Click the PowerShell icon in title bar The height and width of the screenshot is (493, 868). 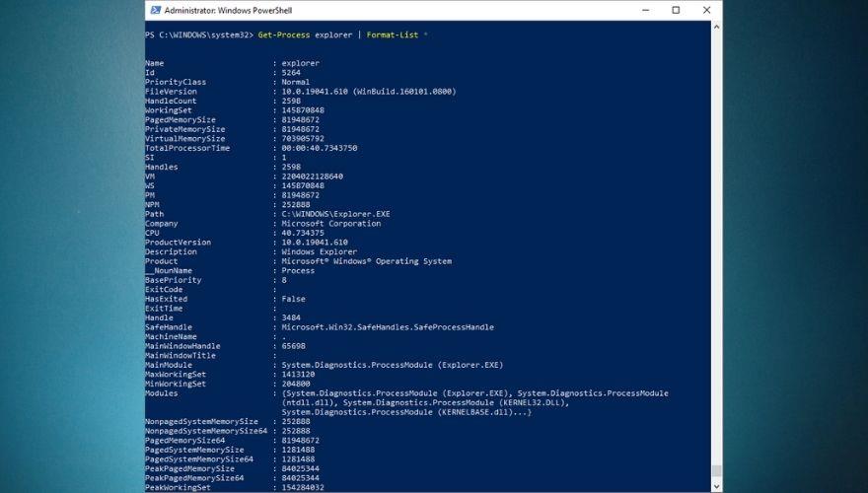[156, 10]
